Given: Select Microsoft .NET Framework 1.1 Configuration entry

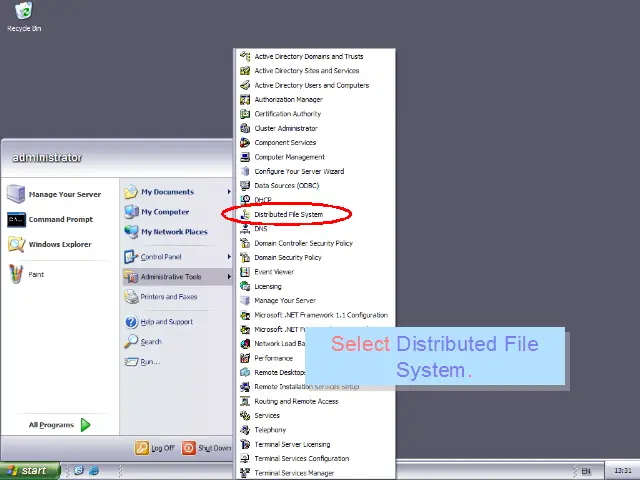Looking at the screenshot, I should pos(315,315).
